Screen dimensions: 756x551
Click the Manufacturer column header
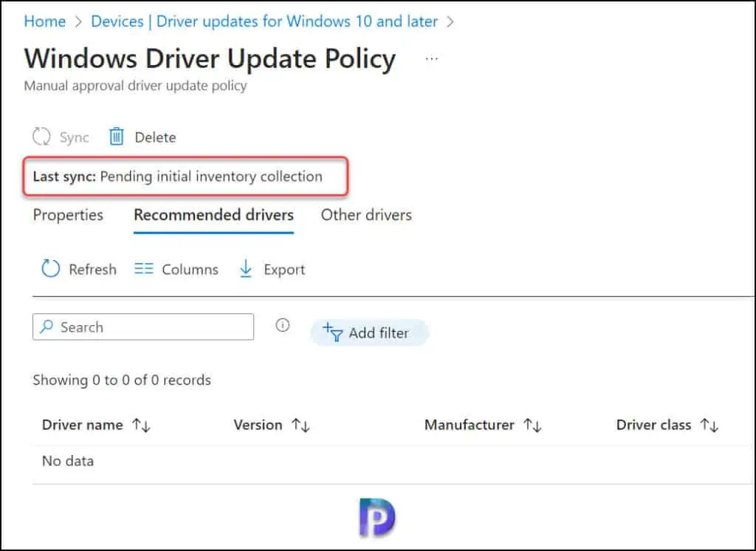point(469,425)
